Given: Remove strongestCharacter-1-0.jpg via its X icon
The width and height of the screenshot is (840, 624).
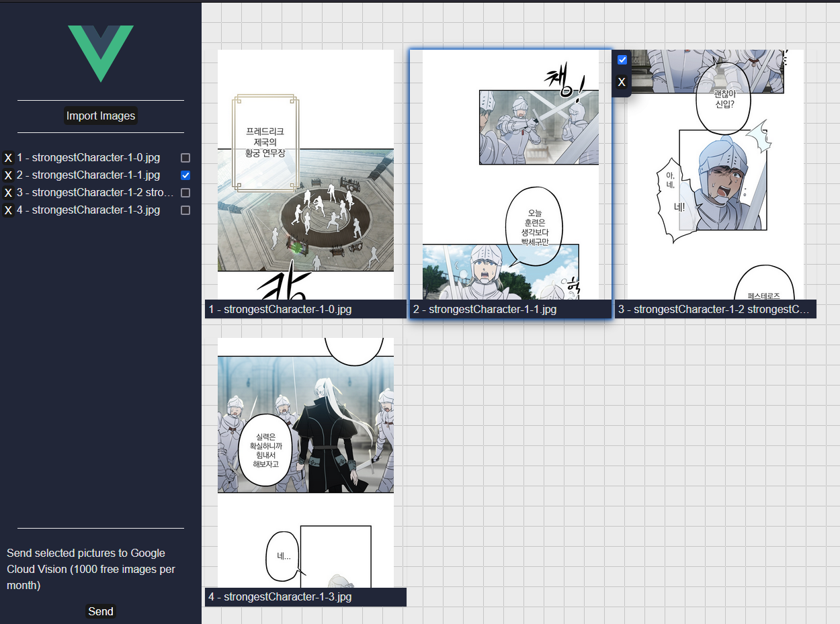Looking at the screenshot, I should tap(8, 158).
